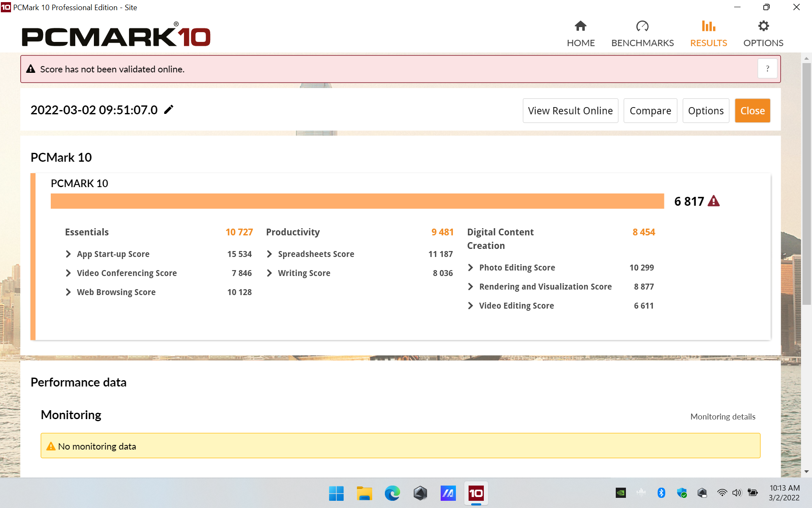
Task: Click the Bluetooth tray icon
Action: [661, 492]
